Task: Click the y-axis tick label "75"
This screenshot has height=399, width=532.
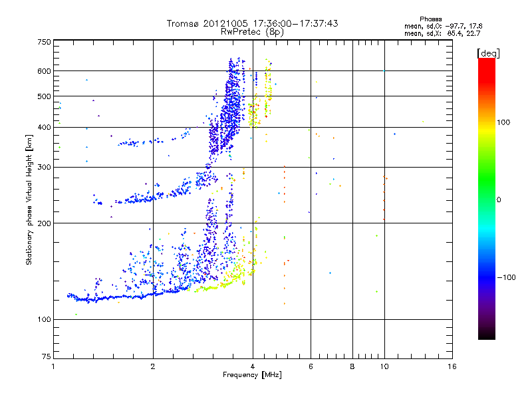Action: tap(47, 356)
